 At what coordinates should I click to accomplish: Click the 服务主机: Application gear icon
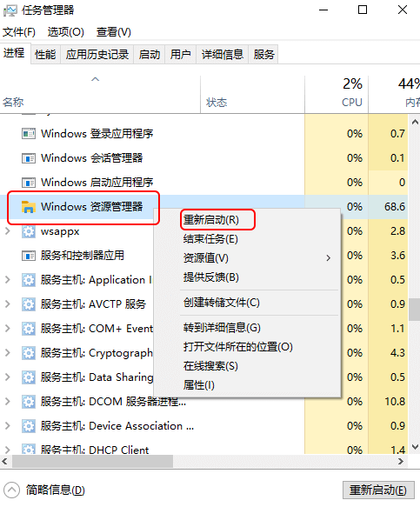[29, 280]
